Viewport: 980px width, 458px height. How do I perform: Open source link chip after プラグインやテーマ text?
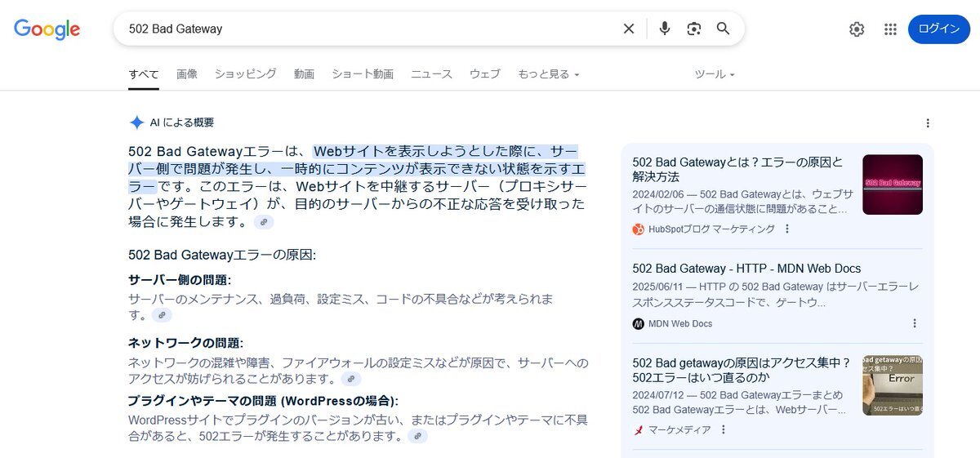click(417, 436)
